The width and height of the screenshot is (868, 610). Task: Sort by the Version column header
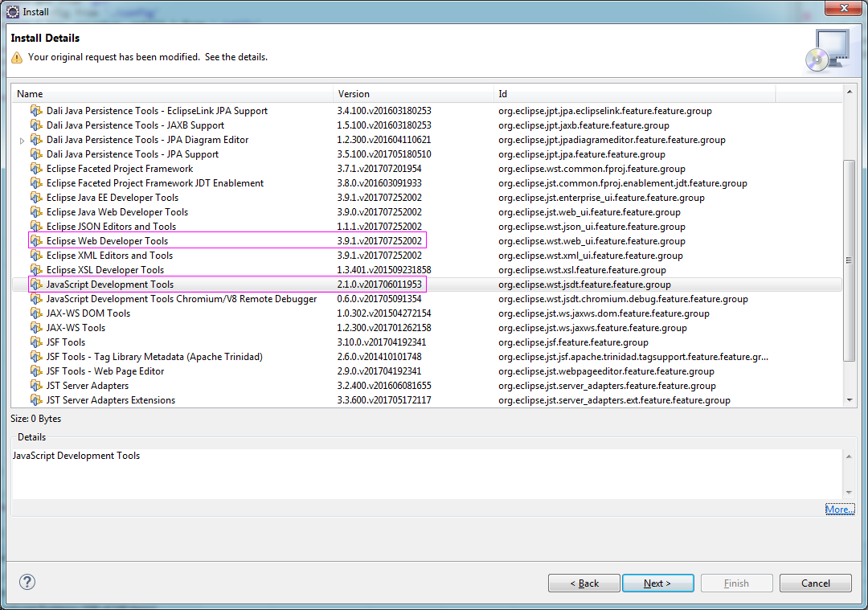coord(413,94)
